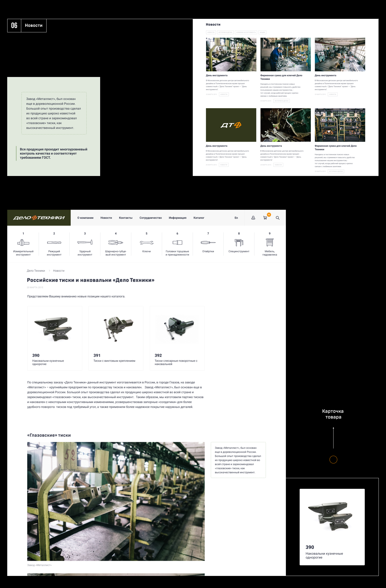Click the Дело Техники logo in header
The width and height of the screenshot is (386, 588).
39,218
